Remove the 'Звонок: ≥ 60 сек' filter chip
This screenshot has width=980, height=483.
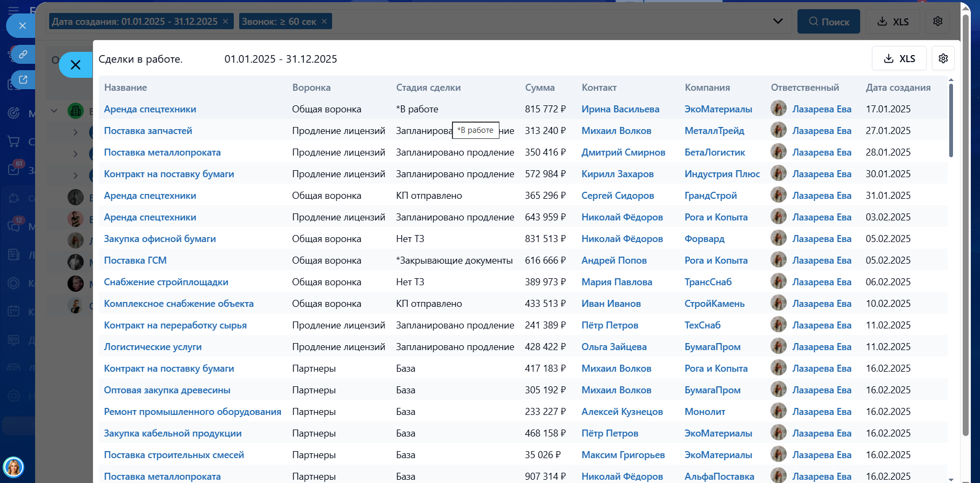point(324,22)
